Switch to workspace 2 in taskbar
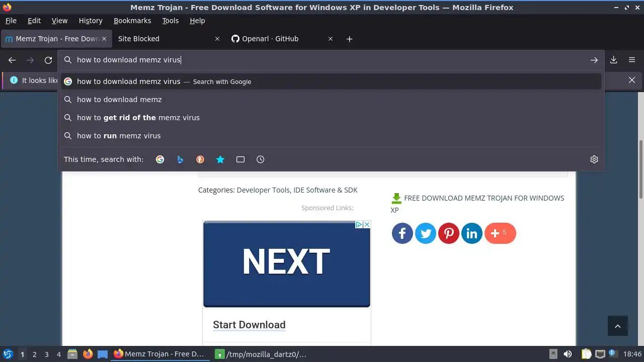This screenshot has width=644, height=362. pos(34,354)
